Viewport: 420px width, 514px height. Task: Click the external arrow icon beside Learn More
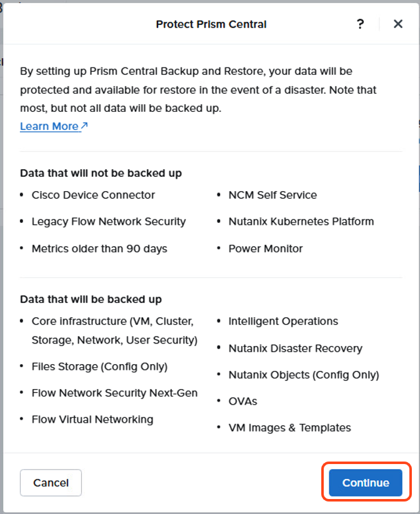click(84, 126)
